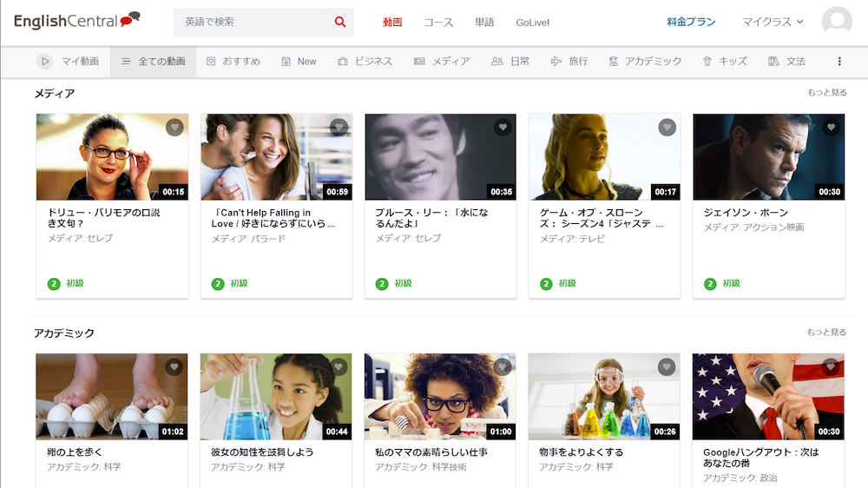Screen dimensions: 868x488
Task: Open the ドリュー・バリモア video thumbnail
Action: click(112, 157)
